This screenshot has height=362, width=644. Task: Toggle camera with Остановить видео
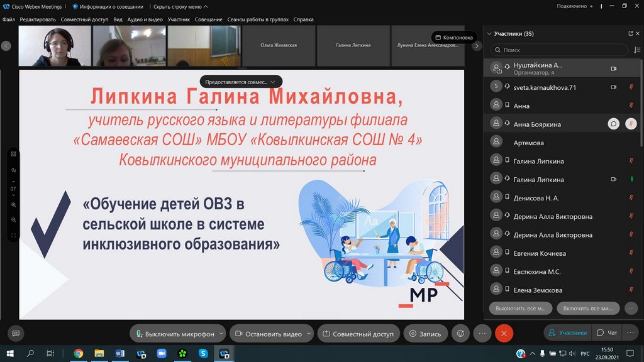click(268, 334)
